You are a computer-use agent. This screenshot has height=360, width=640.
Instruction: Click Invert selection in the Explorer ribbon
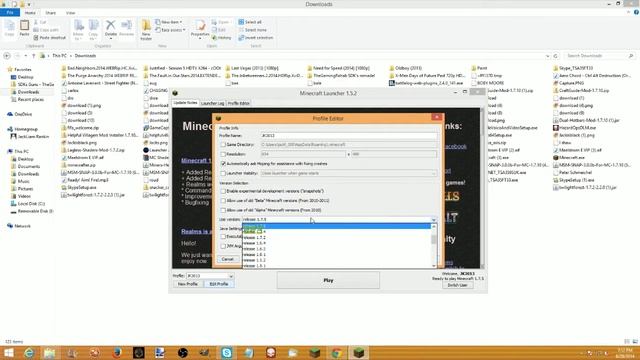click(256, 38)
